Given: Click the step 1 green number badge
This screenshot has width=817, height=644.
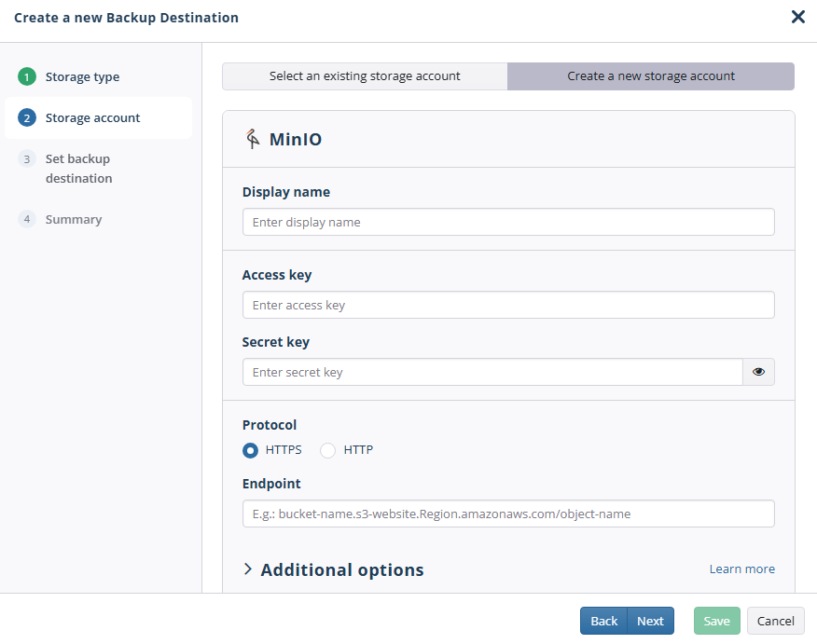Looking at the screenshot, I should pos(27,76).
